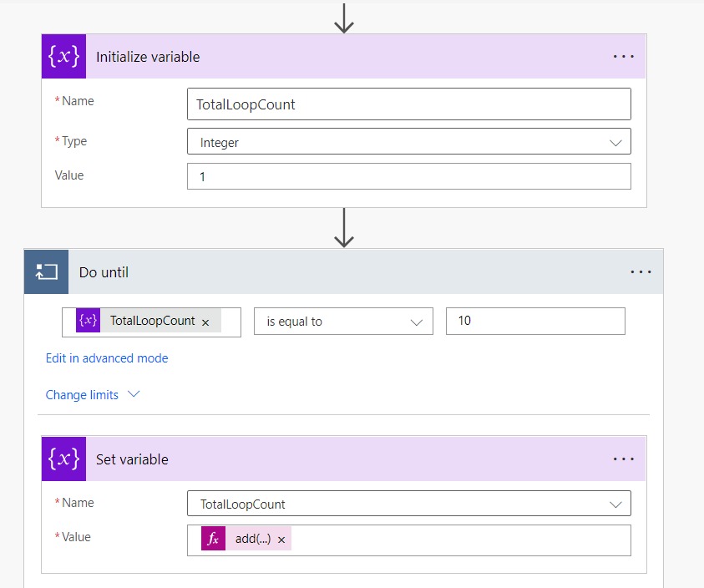Click the Name field containing TotalLoopCount
The height and width of the screenshot is (588, 704).
coord(408,104)
